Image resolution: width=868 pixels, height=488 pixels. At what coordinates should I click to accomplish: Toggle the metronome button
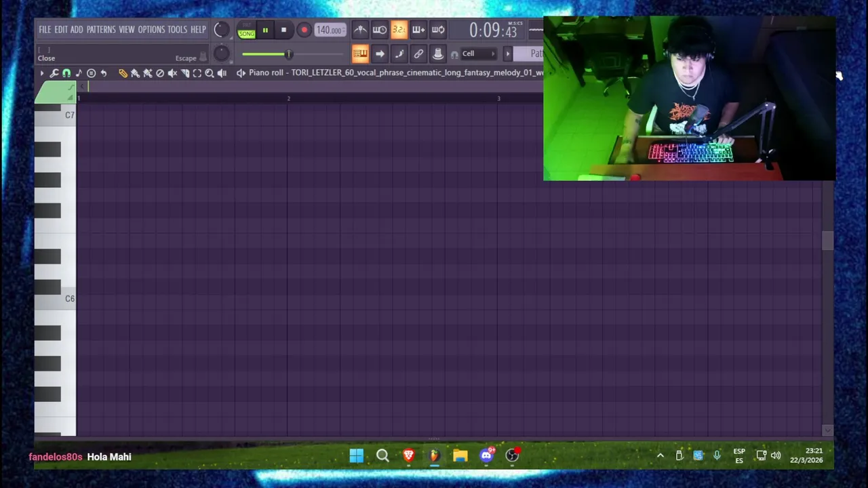pos(360,30)
